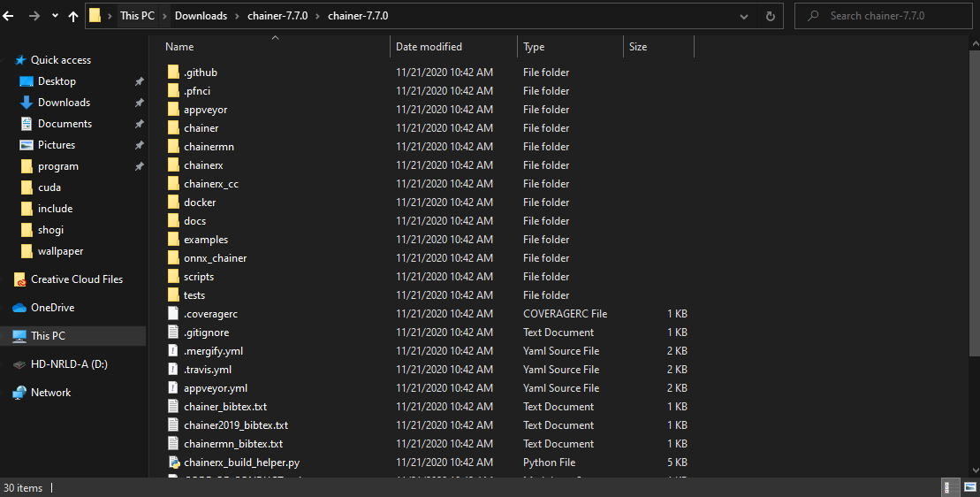Select the .coveragerc file icon

pos(173,313)
